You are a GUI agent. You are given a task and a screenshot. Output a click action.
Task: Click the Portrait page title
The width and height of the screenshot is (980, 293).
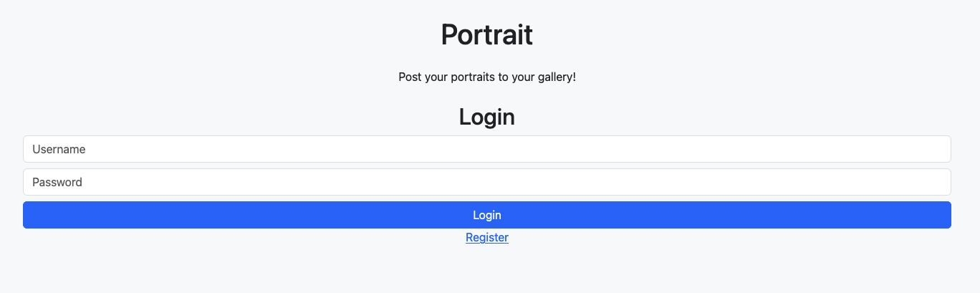click(x=487, y=34)
